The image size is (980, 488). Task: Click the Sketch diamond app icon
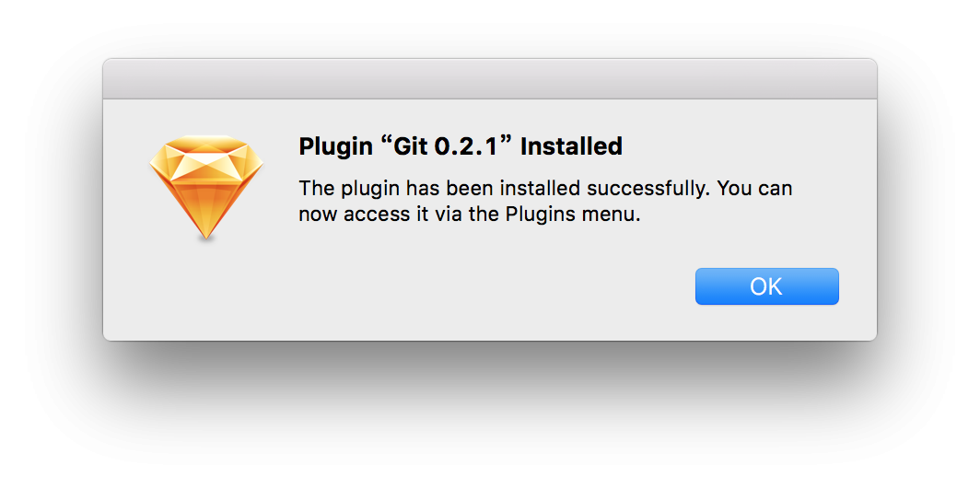tap(206, 188)
